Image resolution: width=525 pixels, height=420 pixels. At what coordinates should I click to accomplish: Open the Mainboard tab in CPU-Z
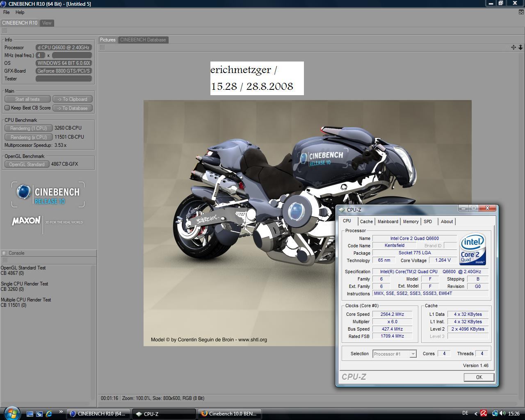(x=388, y=221)
